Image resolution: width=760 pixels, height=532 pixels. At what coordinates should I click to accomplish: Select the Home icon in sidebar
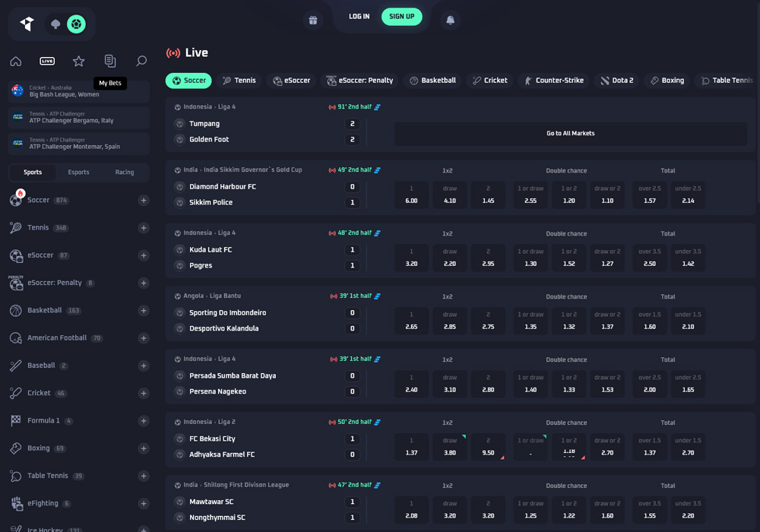pyautogui.click(x=16, y=61)
